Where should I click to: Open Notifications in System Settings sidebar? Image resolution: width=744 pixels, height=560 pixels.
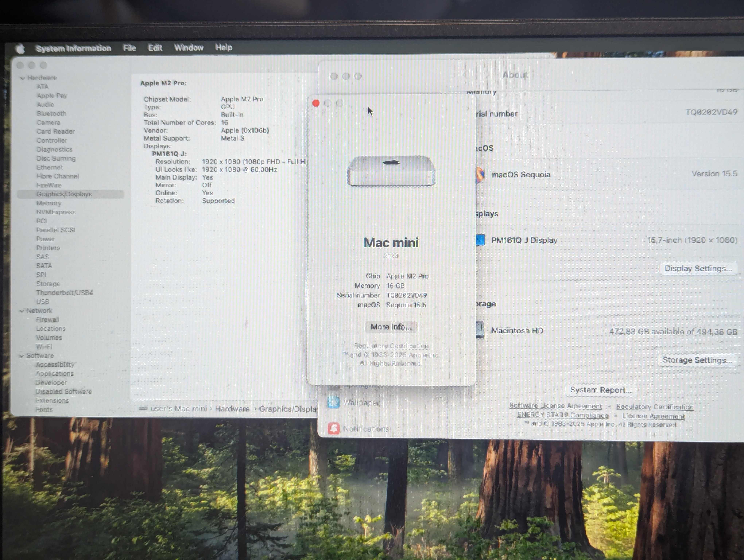tap(359, 429)
